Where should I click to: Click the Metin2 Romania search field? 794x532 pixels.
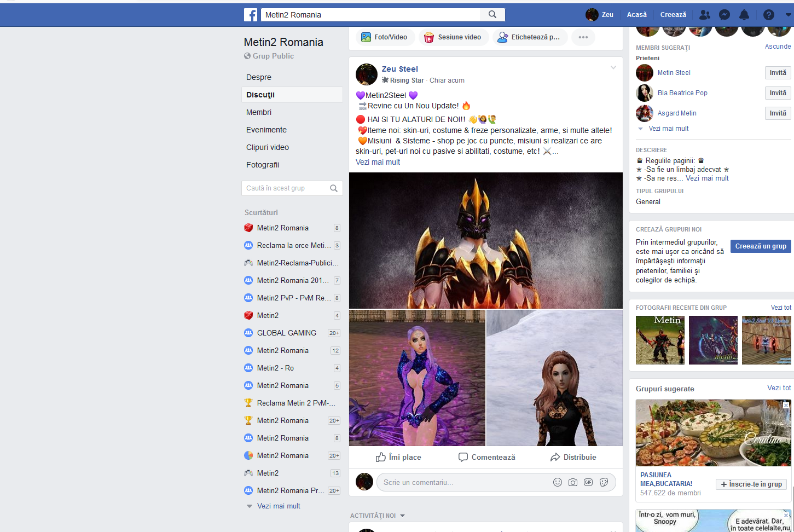pyautogui.click(x=370, y=15)
